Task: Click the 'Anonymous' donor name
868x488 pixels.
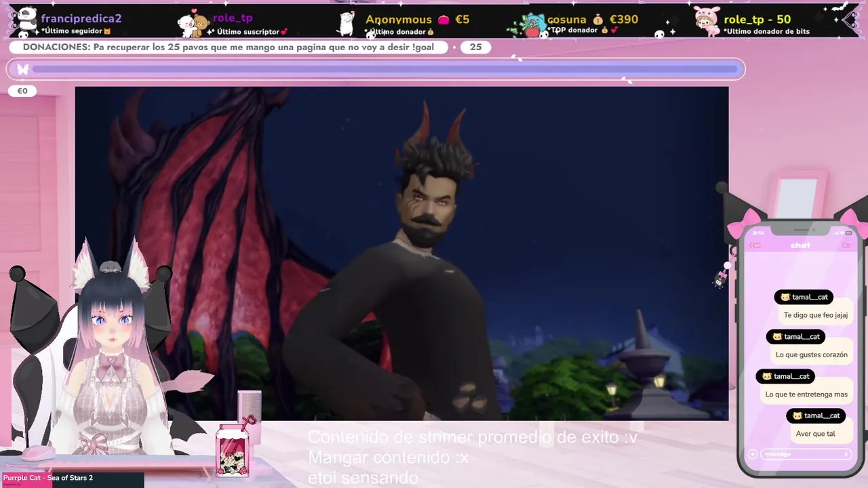Action: click(399, 20)
